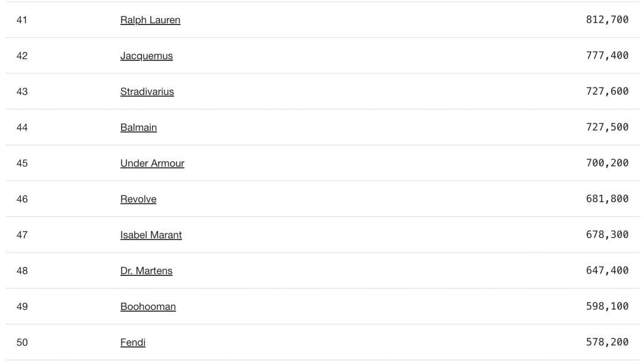The width and height of the screenshot is (644, 363).
Task: Click the Isabel Marant link
Action: point(151,235)
